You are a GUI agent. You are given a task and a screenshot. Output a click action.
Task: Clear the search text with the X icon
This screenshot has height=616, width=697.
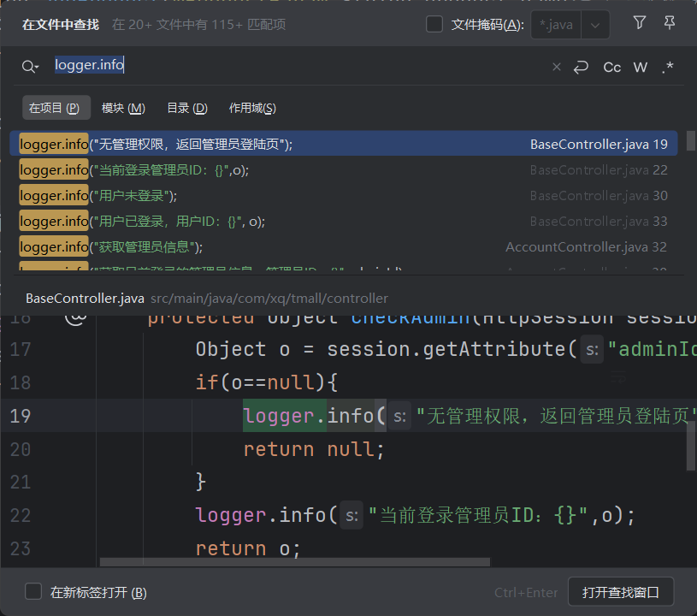click(x=556, y=67)
